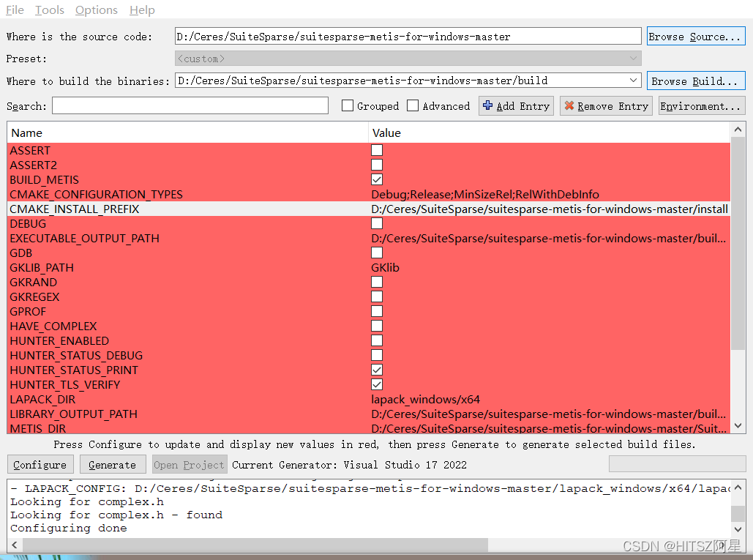The height and width of the screenshot is (560, 753).
Task: Click the output log left scroll arrow
Action: point(15,545)
